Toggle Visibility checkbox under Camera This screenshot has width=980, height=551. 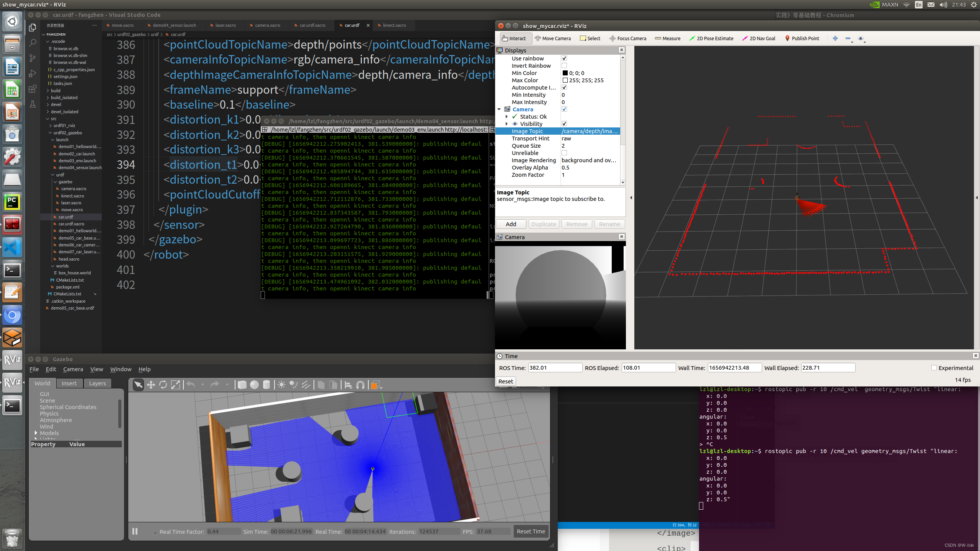pos(564,124)
